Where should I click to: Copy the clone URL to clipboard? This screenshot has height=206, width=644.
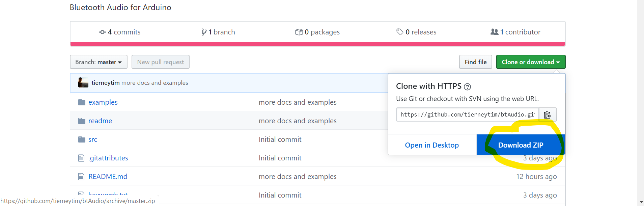tap(548, 115)
